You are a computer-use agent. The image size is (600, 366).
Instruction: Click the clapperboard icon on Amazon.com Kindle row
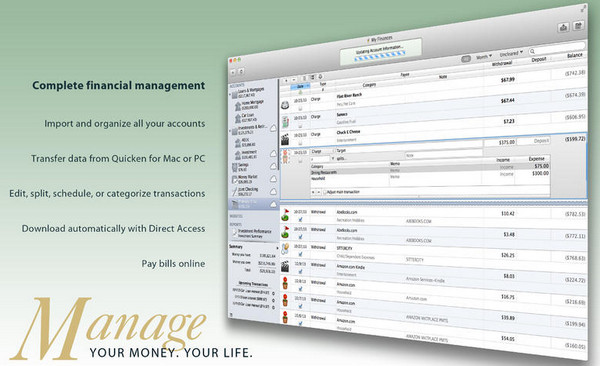tap(285, 266)
